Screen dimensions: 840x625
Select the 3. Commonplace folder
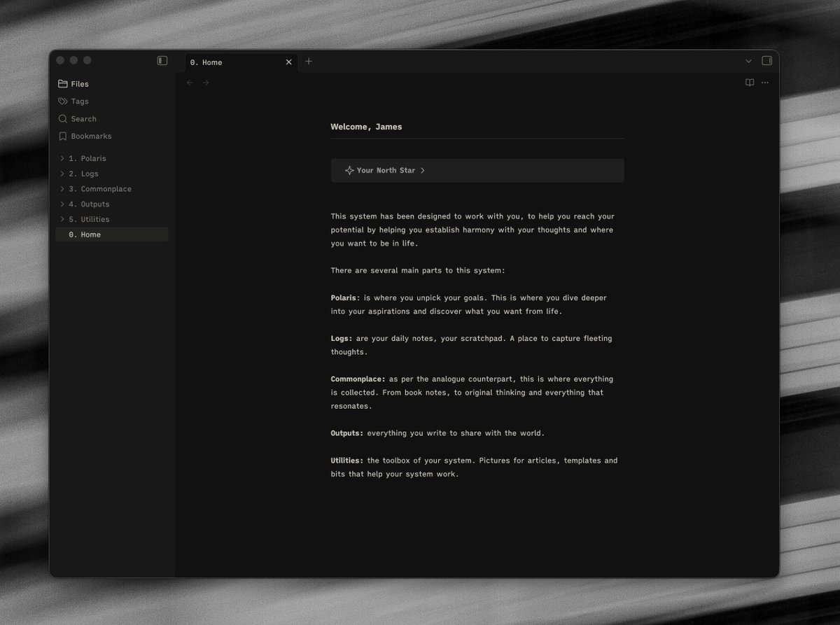coord(112,189)
